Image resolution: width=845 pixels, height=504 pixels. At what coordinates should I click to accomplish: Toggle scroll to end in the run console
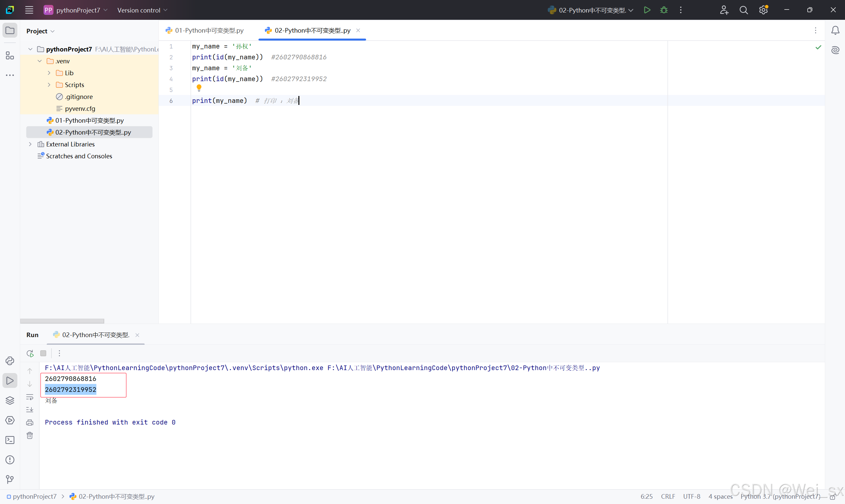pos(30,410)
